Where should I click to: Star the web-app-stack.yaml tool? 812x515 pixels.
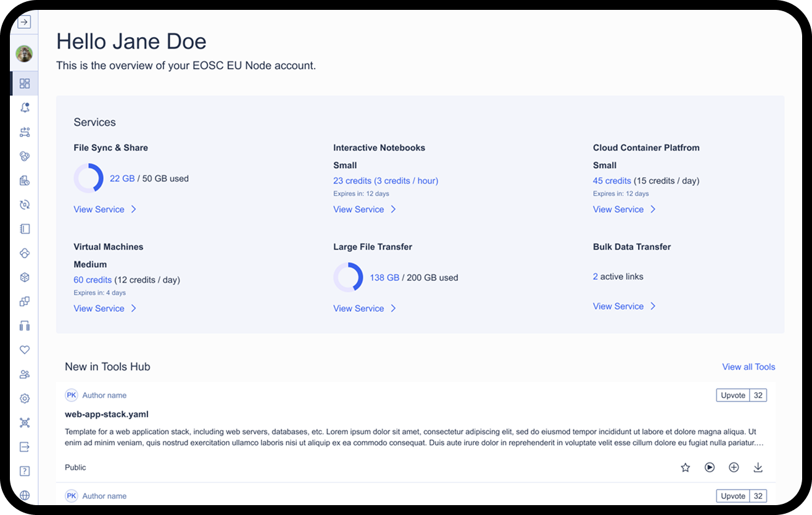(685, 467)
